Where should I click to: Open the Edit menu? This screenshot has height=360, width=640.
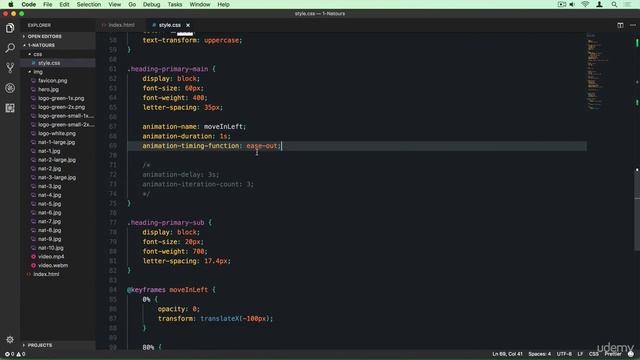pos(64,4)
